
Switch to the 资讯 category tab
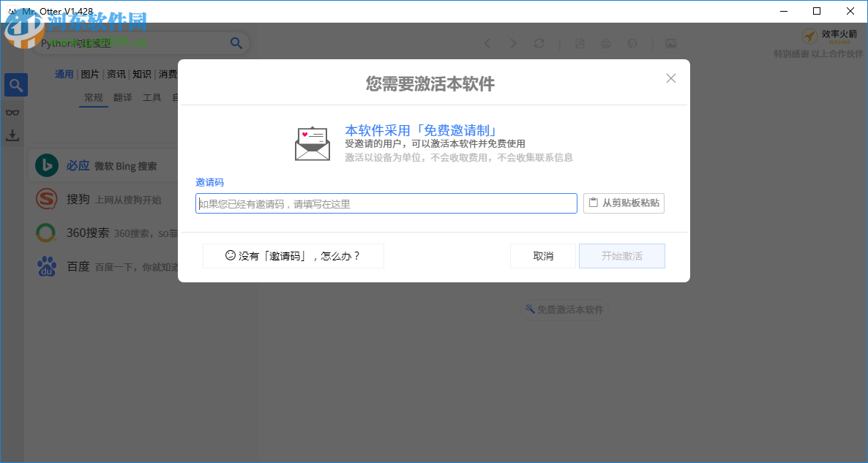tap(116, 74)
